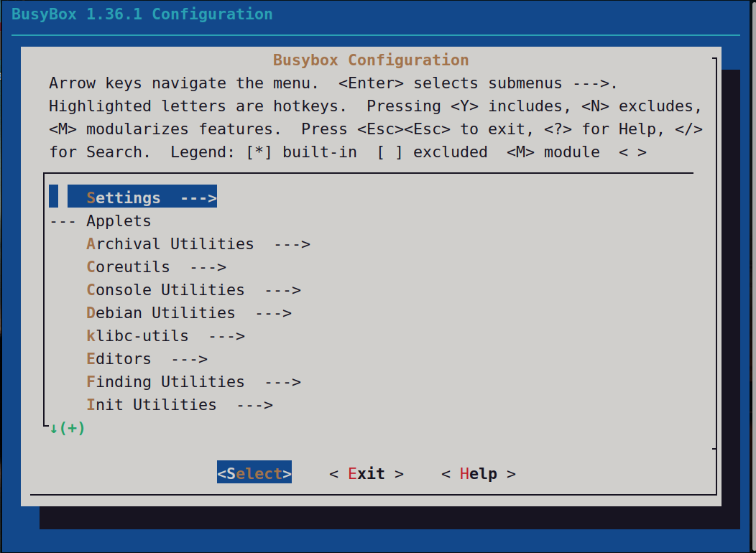
Task: Open the Debian Utilities submenu
Action: click(161, 313)
